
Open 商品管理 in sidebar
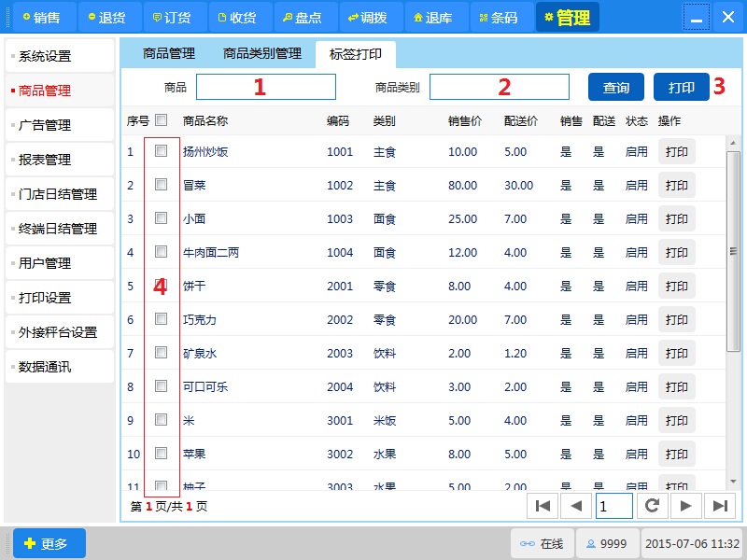click(x=60, y=91)
